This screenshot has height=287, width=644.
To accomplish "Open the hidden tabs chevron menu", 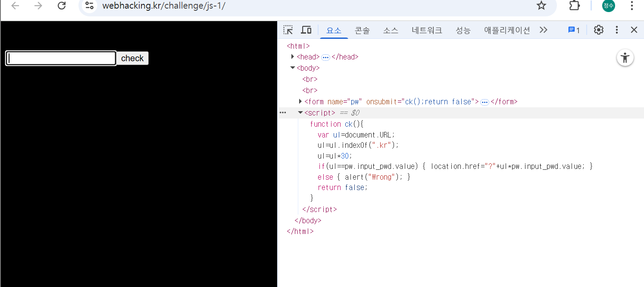I will (x=543, y=30).
